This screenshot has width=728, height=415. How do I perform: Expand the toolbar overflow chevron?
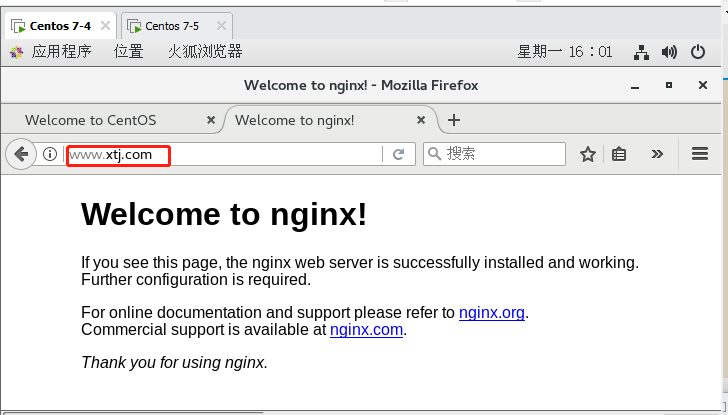click(x=657, y=154)
